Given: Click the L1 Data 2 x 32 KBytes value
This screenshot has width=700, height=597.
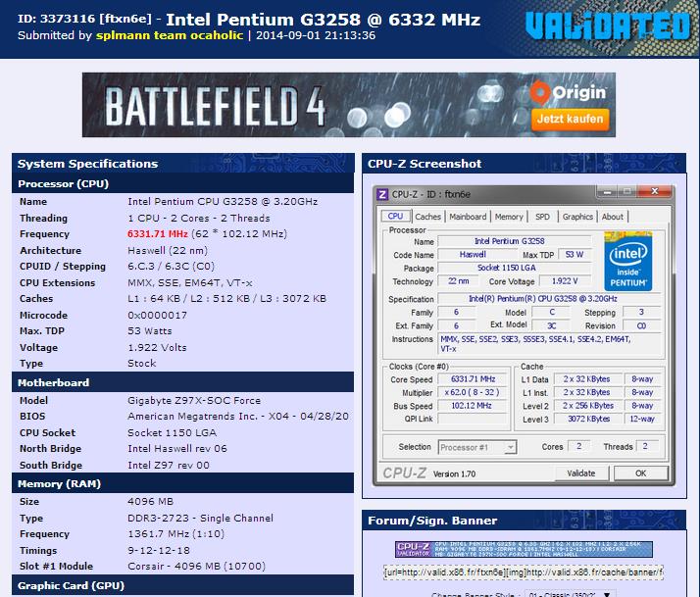Looking at the screenshot, I should (x=588, y=379).
